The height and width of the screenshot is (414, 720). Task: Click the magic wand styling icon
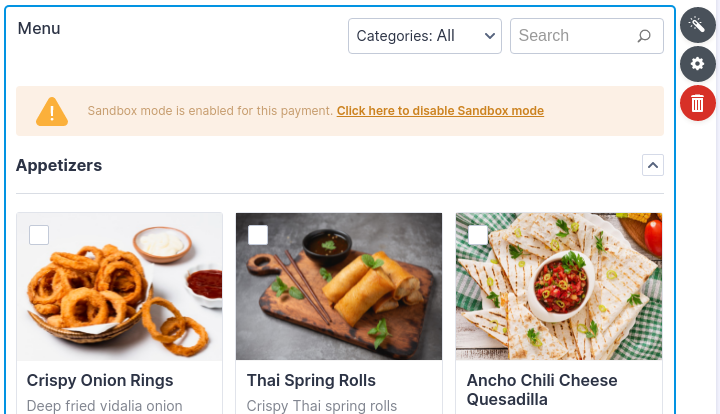(698, 24)
